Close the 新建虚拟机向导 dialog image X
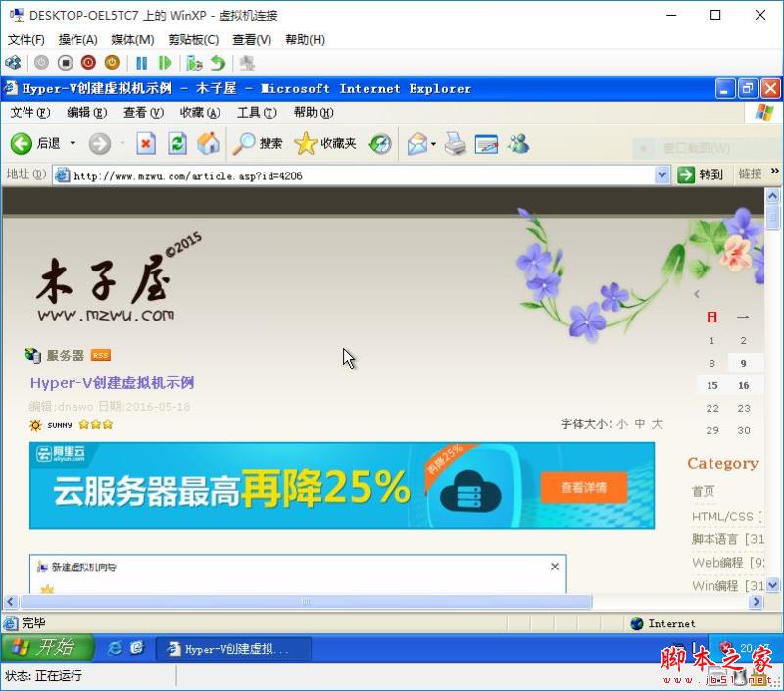Image resolution: width=784 pixels, height=691 pixels. [x=555, y=567]
